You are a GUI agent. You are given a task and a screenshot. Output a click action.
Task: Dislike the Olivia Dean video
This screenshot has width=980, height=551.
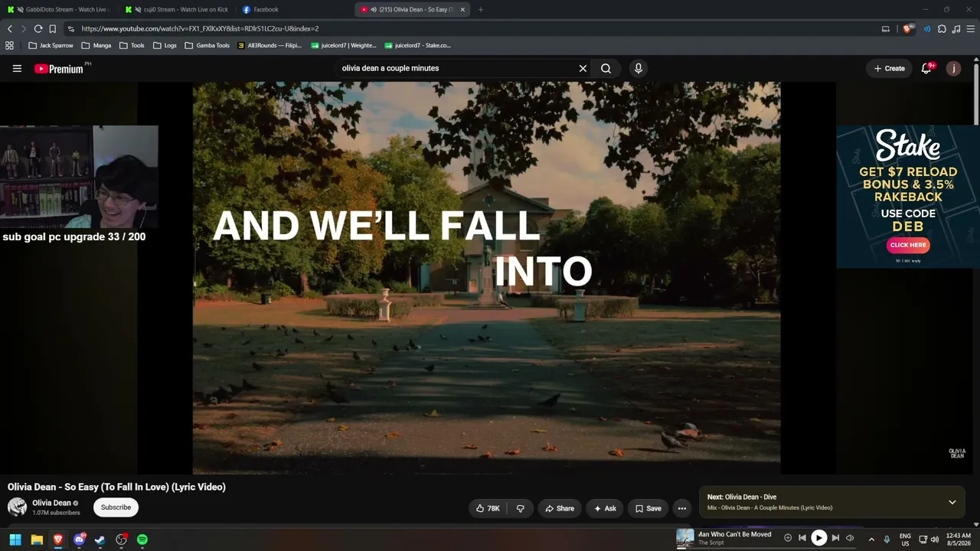[x=520, y=508]
